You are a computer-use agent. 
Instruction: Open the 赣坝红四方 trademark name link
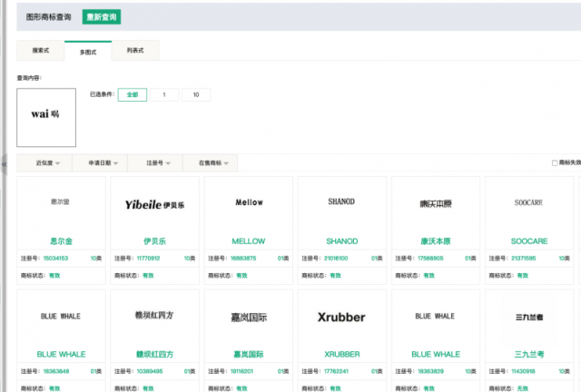[x=155, y=354]
